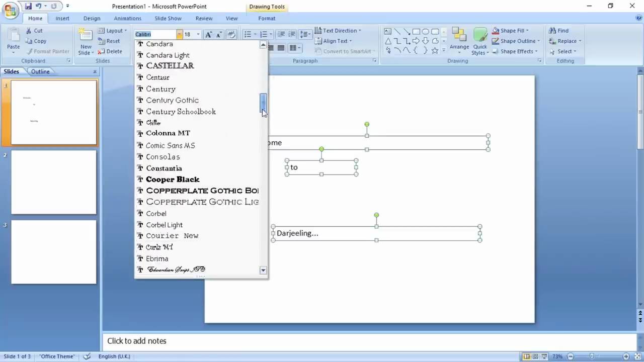The width and height of the screenshot is (644, 362).
Task: Select the Text Box shape in gallery
Action: (388, 32)
